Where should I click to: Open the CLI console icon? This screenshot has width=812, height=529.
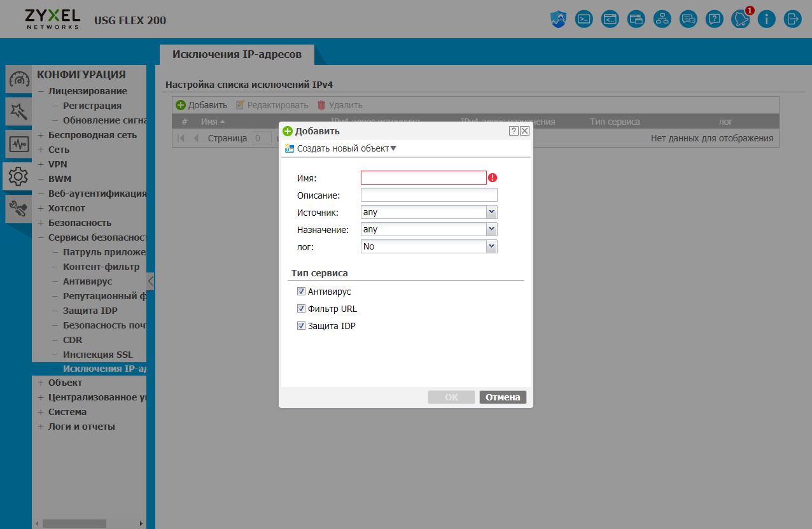pyautogui.click(x=584, y=19)
